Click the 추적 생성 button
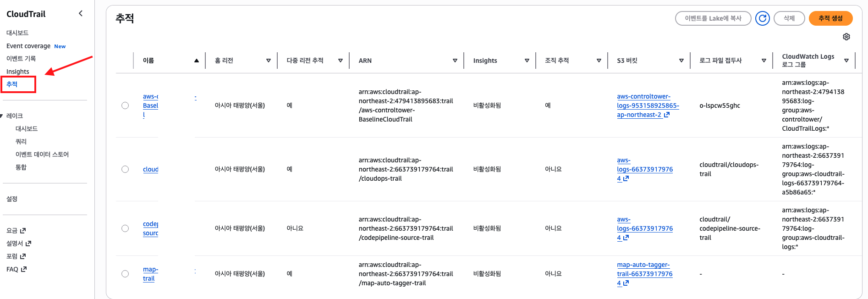The image size is (868, 299). (x=830, y=18)
